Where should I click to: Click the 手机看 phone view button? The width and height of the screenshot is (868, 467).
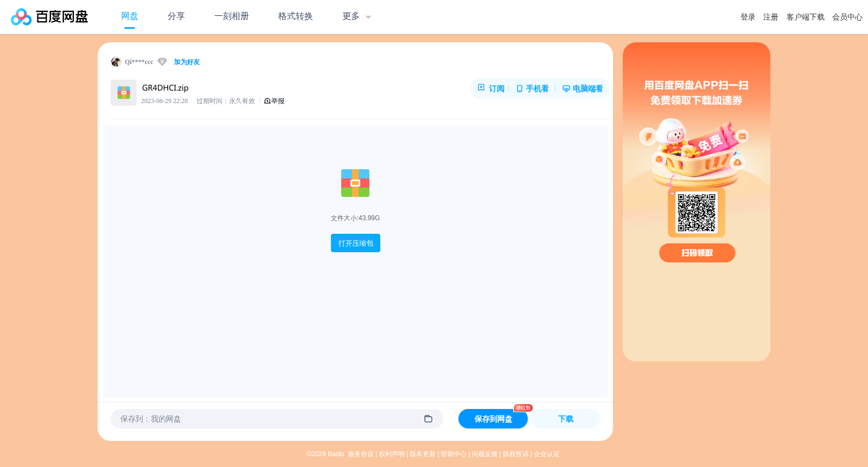[532, 88]
